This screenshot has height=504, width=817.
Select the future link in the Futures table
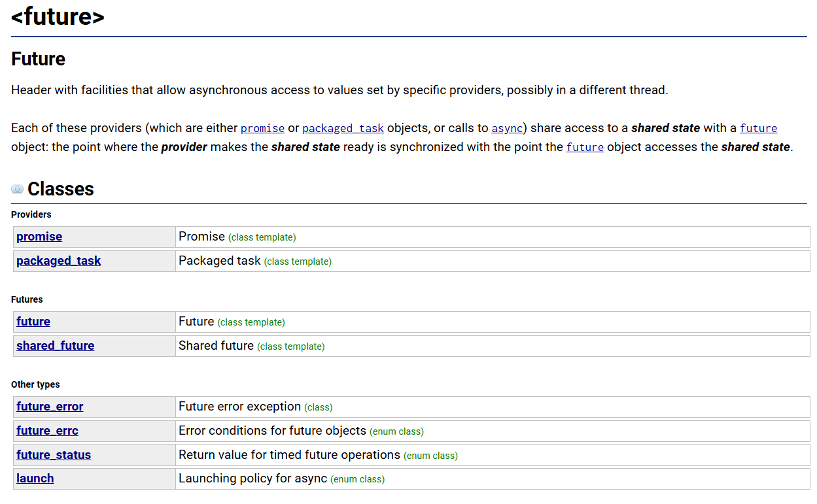[33, 321]
